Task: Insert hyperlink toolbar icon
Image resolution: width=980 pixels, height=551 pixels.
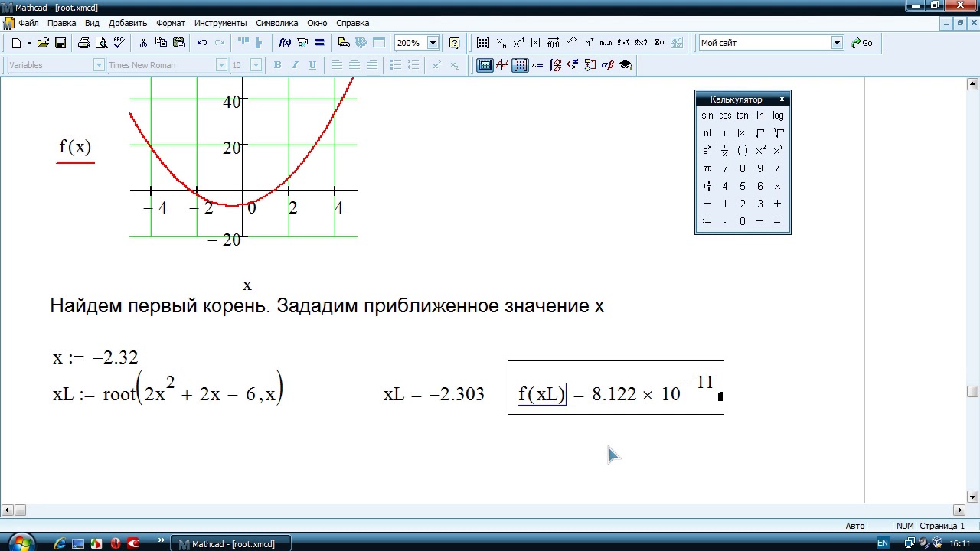Action: 344,43
